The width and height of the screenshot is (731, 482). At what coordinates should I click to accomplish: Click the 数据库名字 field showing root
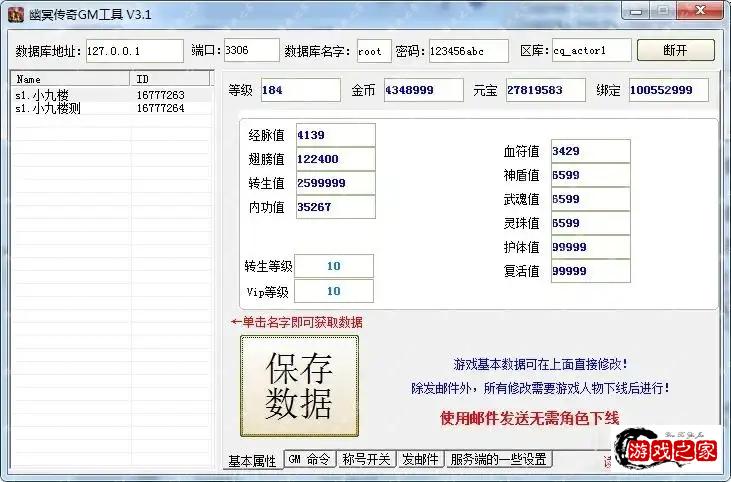coord(374,51)
